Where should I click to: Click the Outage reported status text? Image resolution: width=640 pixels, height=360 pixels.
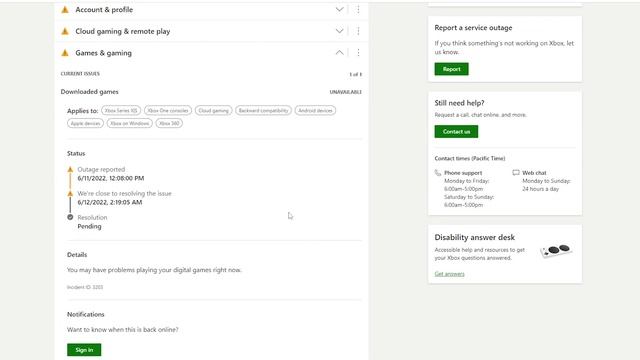click(x=101, y=169)
